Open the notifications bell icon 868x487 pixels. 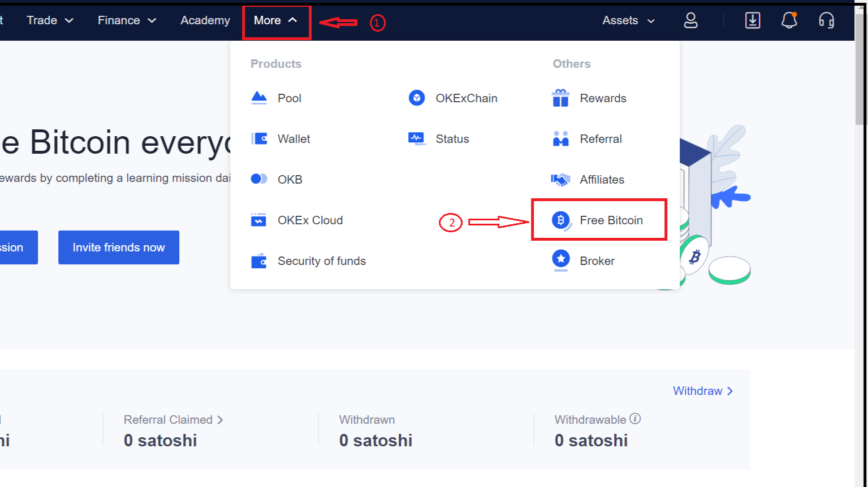[789, 20]
